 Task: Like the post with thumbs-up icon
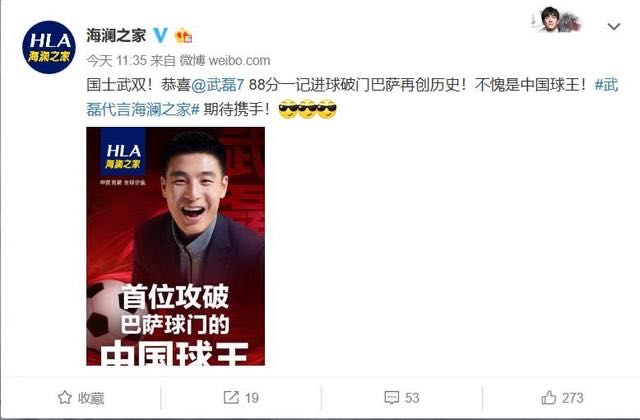pyautogui.click(x=549, y=397)
